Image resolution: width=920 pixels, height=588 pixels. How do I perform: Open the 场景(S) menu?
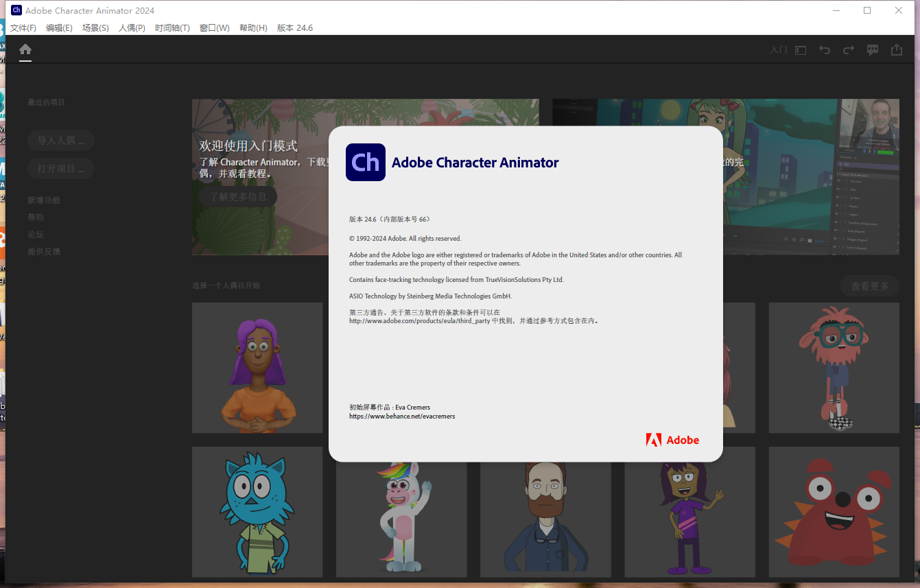(x=95, y=28)
